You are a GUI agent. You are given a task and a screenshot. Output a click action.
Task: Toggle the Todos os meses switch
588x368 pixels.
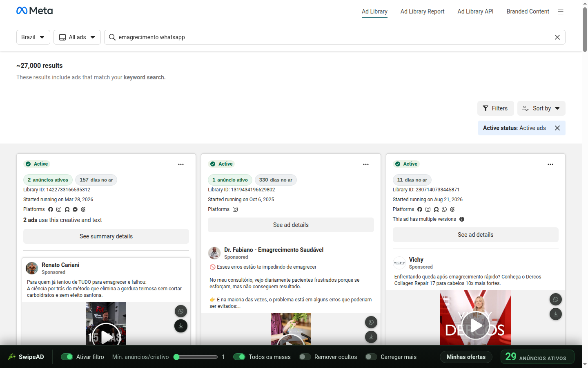click(x=239, y=357)
